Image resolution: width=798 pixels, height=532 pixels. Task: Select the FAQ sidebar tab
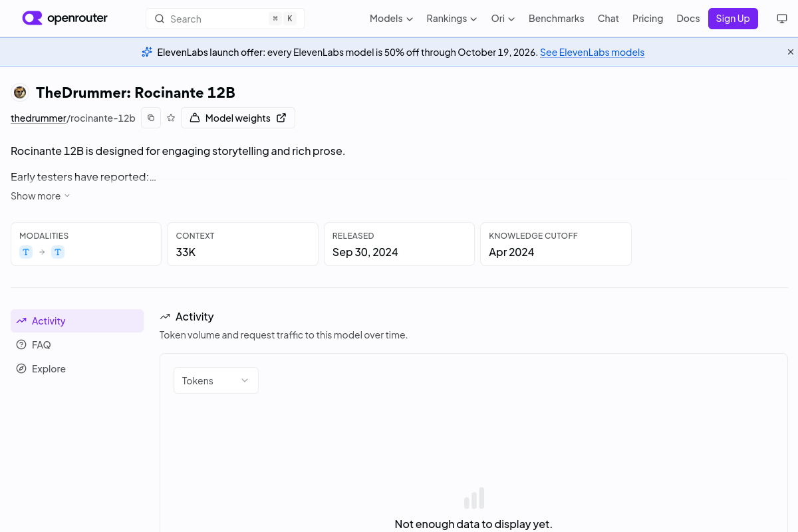[77, 344]
